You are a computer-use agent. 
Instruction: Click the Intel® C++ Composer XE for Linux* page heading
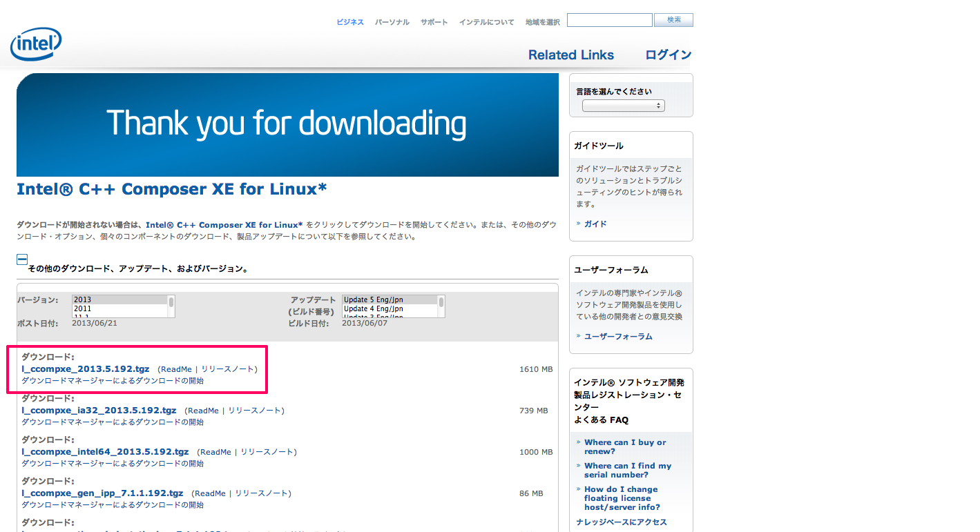point(171,189)
